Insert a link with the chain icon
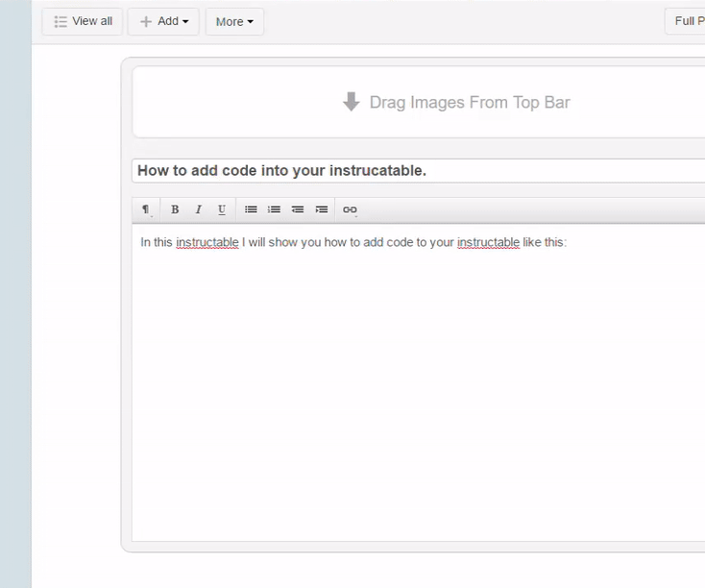705x588 pixels. pos(350,209)
